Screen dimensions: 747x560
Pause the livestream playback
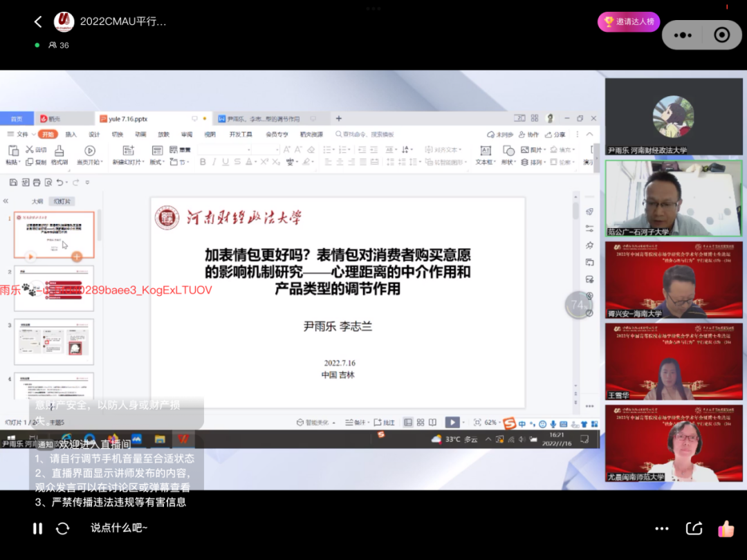37,528
